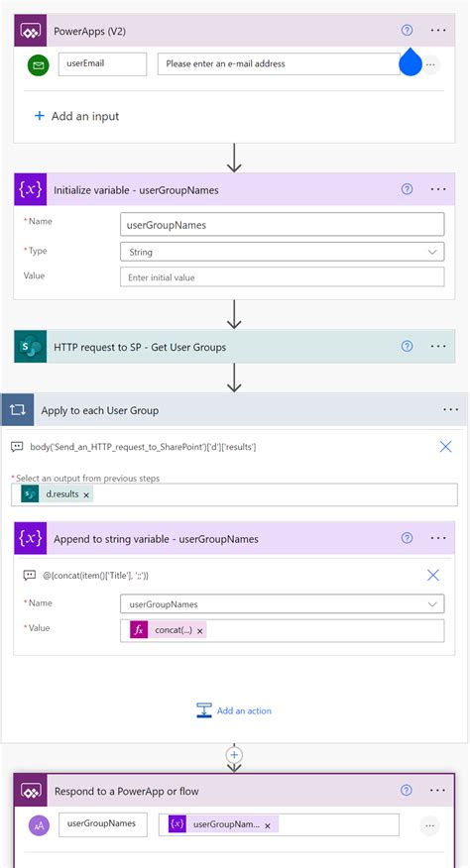This screenshot has width=470, height=868.
Task: Close the concat expression peek code
Action: 433,575
